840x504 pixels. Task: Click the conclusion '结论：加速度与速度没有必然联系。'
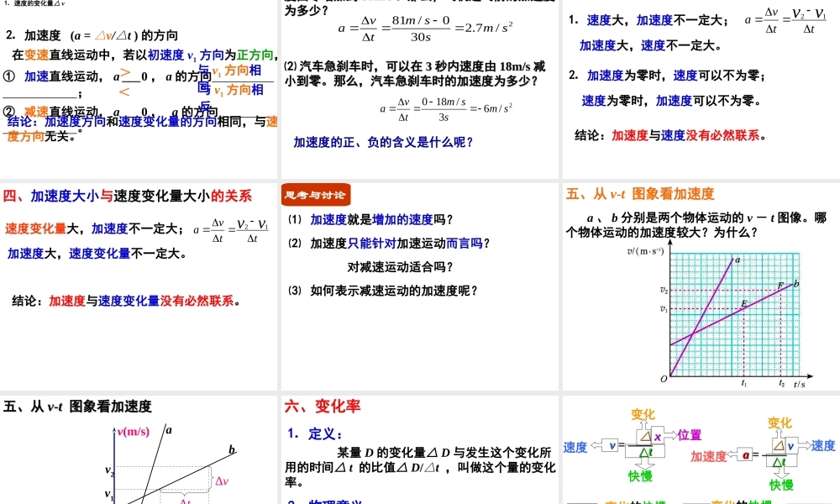coord(670,135)
